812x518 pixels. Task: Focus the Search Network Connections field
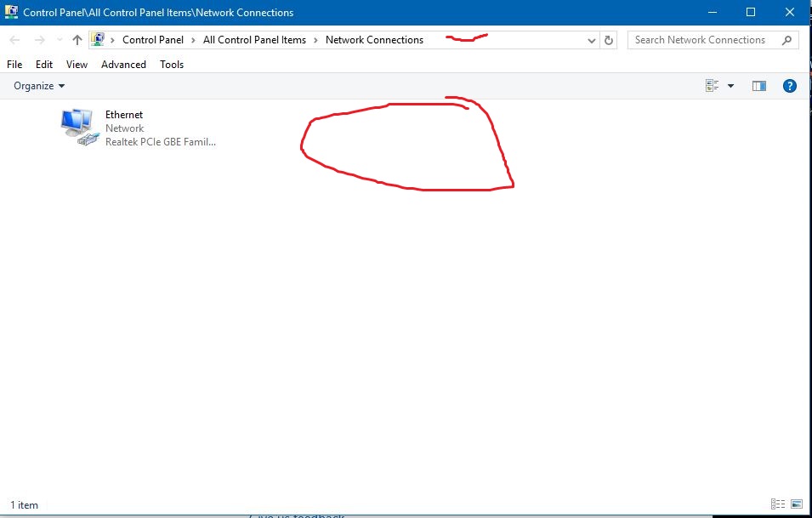[x=713, y=40]
